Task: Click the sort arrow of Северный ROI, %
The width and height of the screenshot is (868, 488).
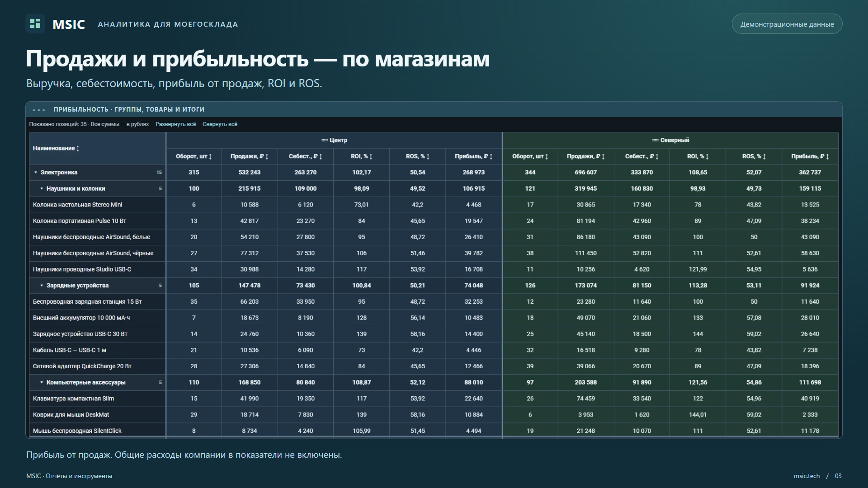Action: (707, 156)
